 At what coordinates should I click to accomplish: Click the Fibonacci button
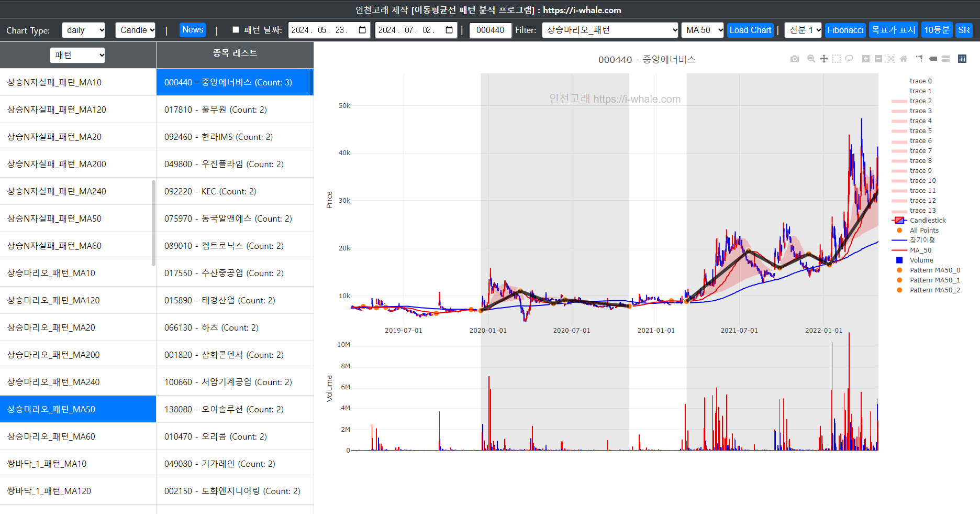(845, 30)
